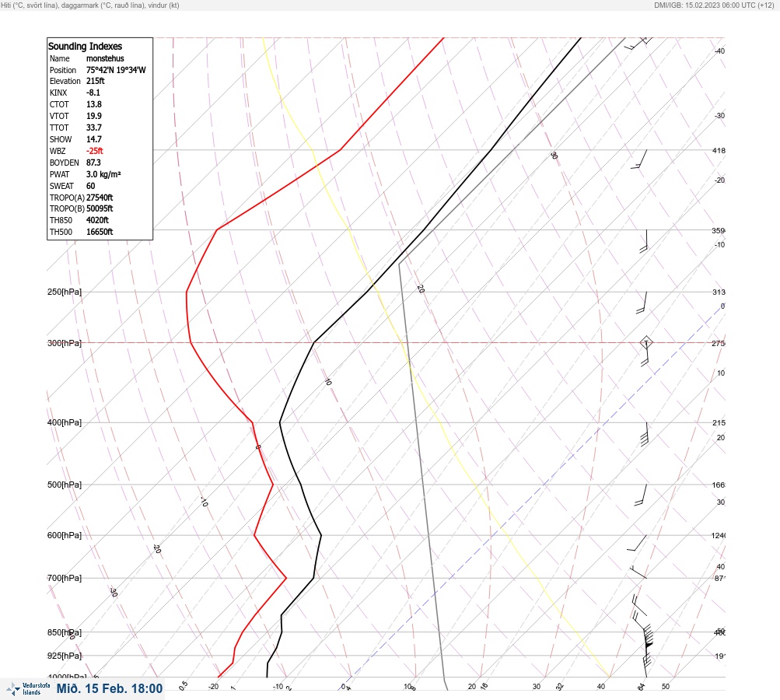This screenshot has height=700, width=780.
Task: Click the TH500 value 16650ft
Action: tap(100, 232)
